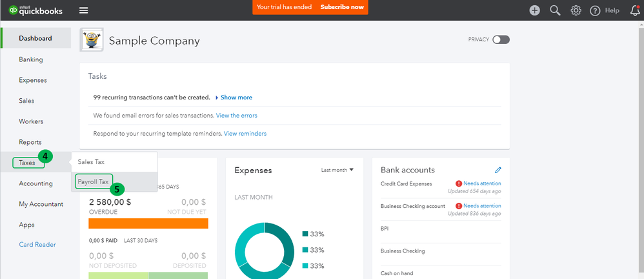Choose Payroll Tax from the Taxes submenu

114,181
